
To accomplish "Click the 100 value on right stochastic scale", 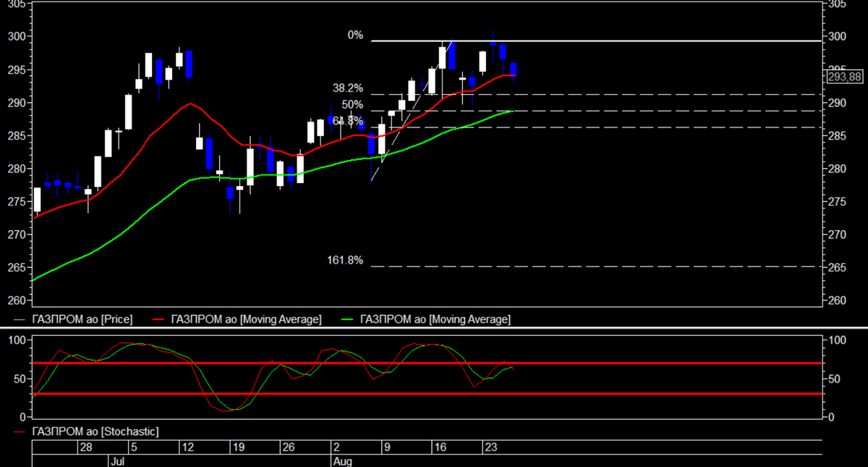I will [837, 340].
